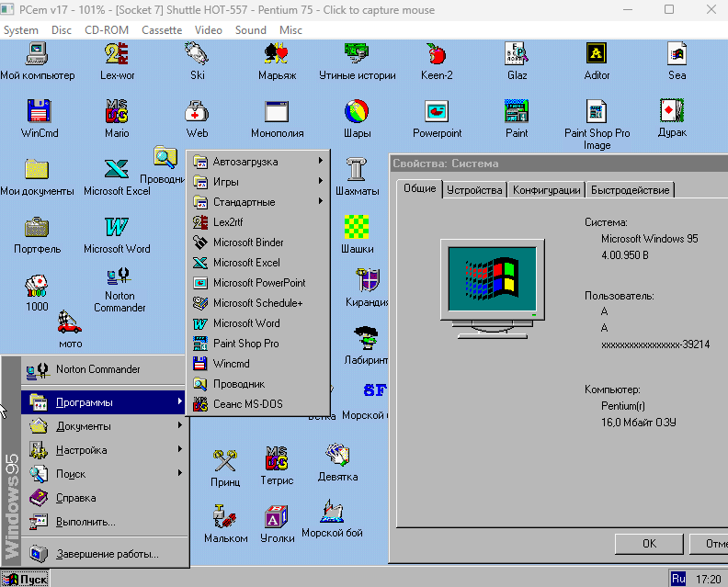Open the Портфель briefcase icon
Image resolution: width=728 pixels, height=587 pixels.
click(x=38, y=230)
